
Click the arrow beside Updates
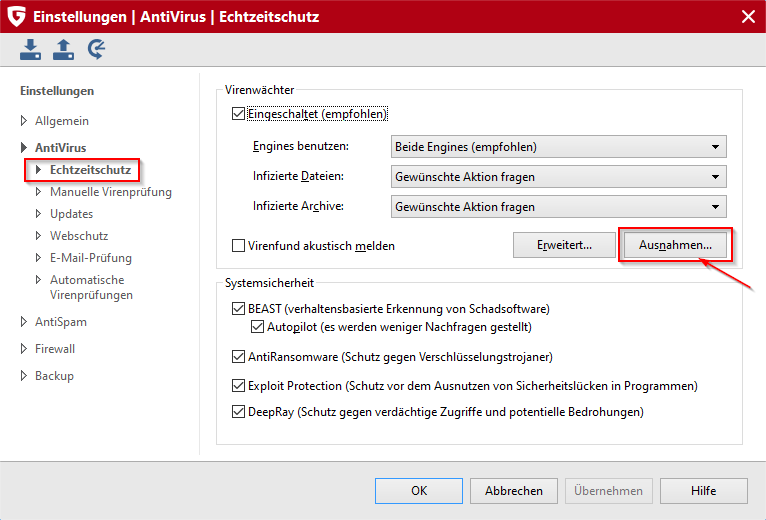point(39,214)
